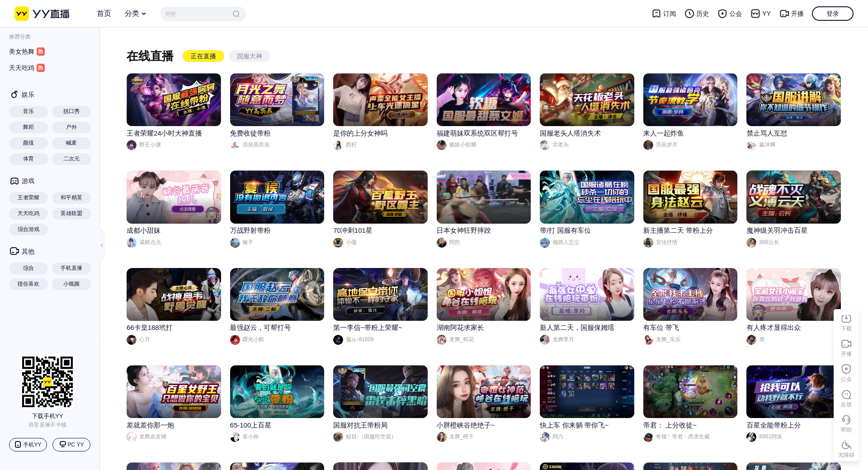Click 开播 icon in floating sidebar
Image resolution: width=868 pixels, height=470 pixels.
[846, 344]
